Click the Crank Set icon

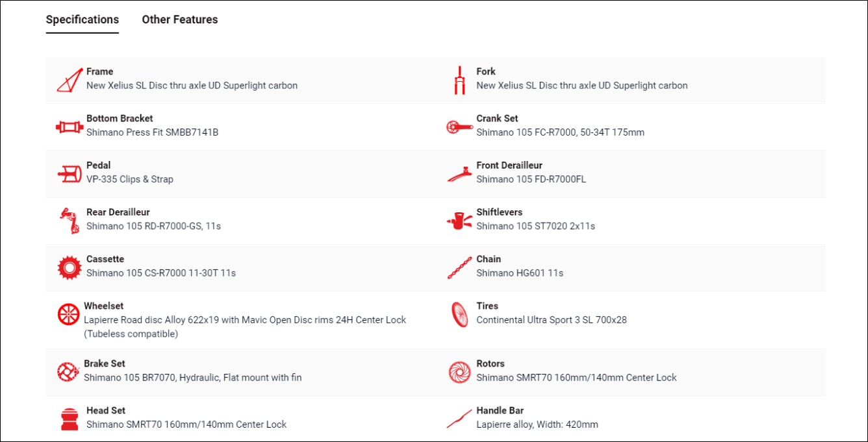[459, 127]
